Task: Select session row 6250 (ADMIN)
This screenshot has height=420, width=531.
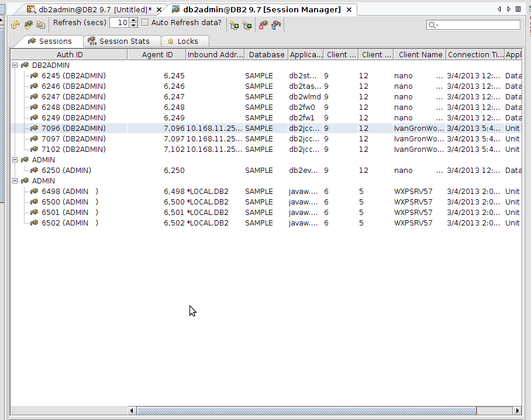Action: point(266,171)
